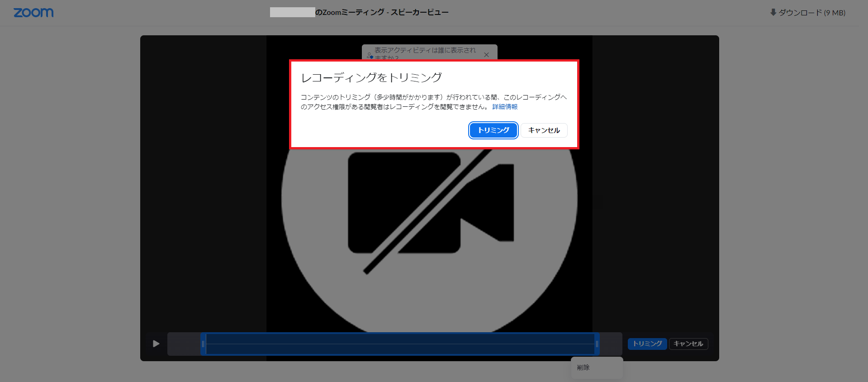Click the キャンセル button beside the timeline

tap(688, 344)
